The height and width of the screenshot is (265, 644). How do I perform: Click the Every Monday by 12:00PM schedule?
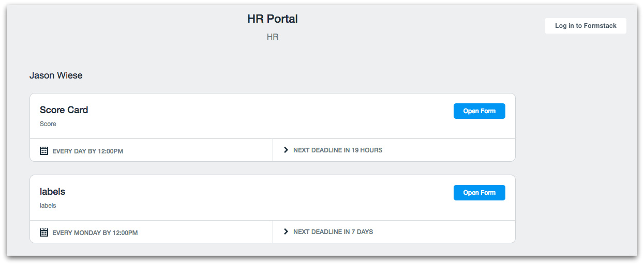tap(95, 233)
